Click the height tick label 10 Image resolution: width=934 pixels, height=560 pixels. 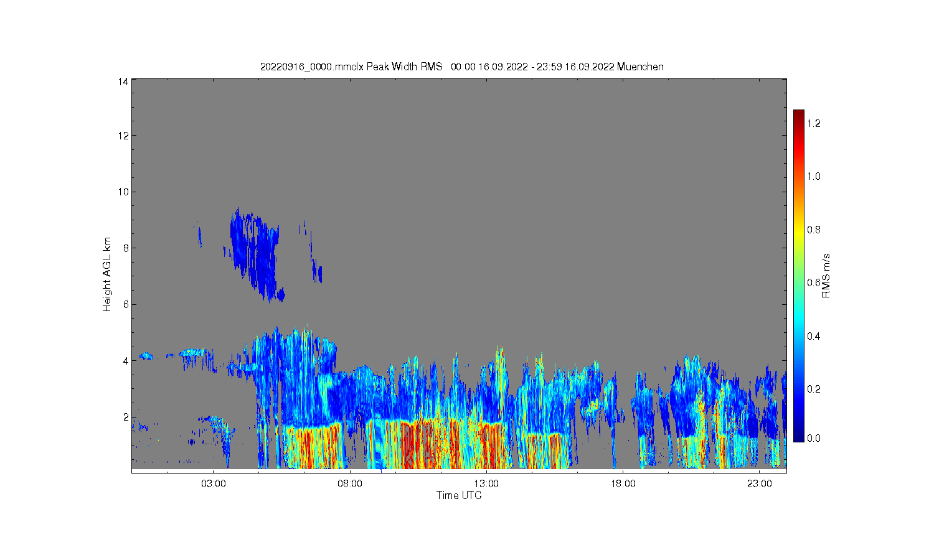(123, 192)
